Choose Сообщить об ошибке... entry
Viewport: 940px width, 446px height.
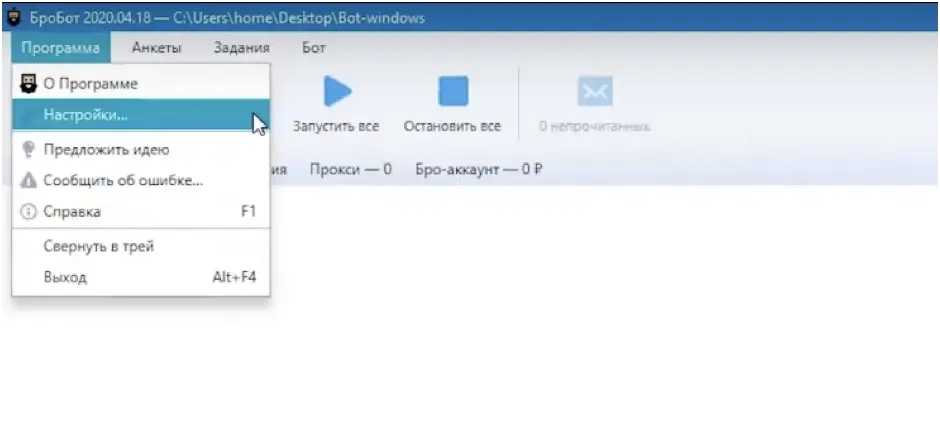(x=141, y=180)
